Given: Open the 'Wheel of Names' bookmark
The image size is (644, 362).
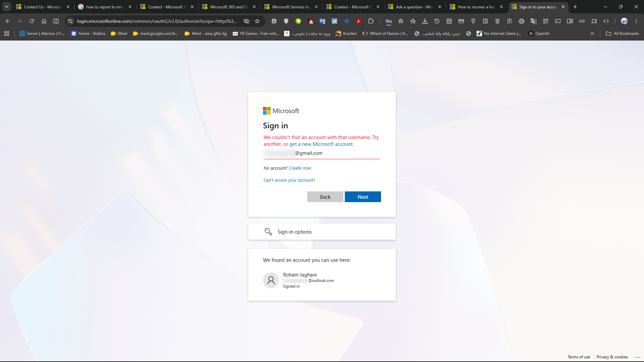Looking at the screenshot, I should pyautogui.click(x=385, y=34).
